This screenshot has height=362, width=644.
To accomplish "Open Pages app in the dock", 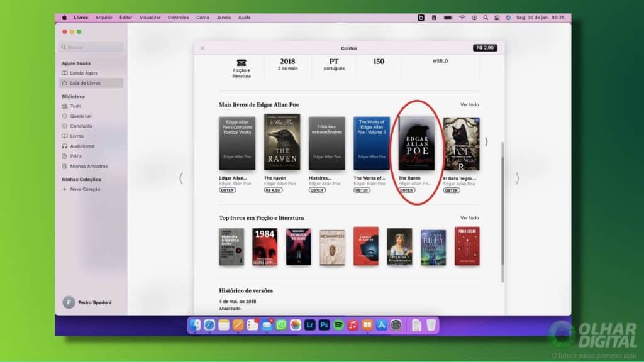I will 238,325.
